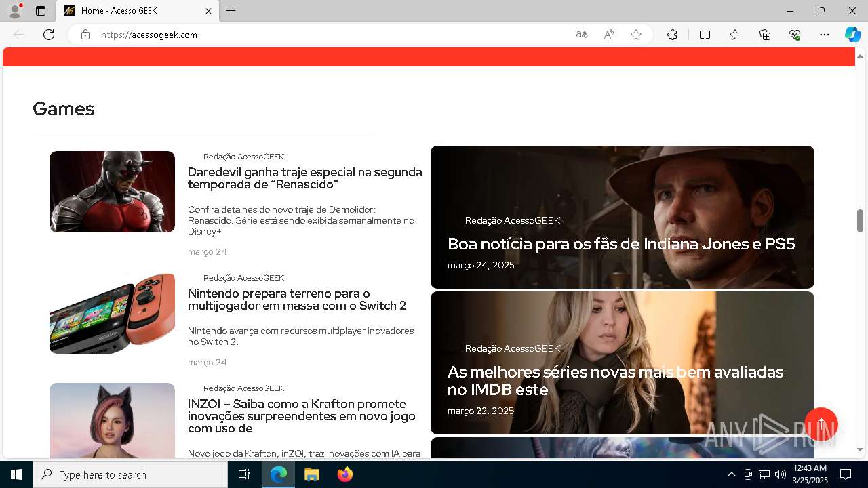Click the taskbar search box

coord(130,474)
